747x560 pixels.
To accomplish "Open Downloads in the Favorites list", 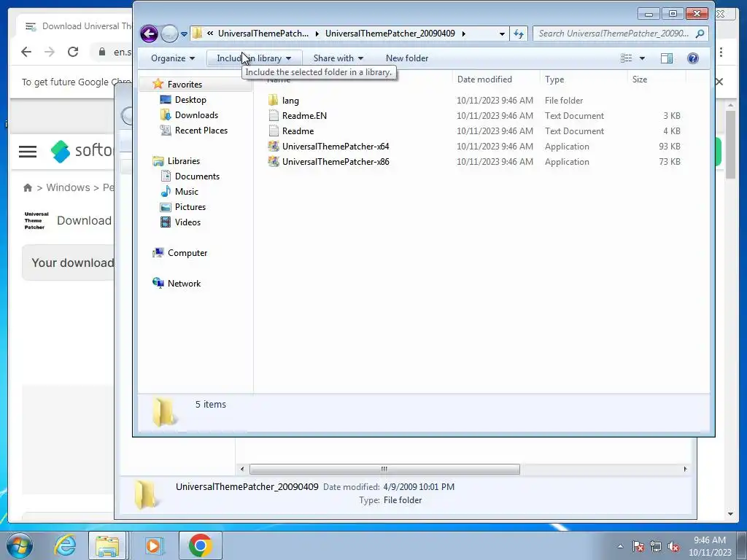I will click(196, 114).
